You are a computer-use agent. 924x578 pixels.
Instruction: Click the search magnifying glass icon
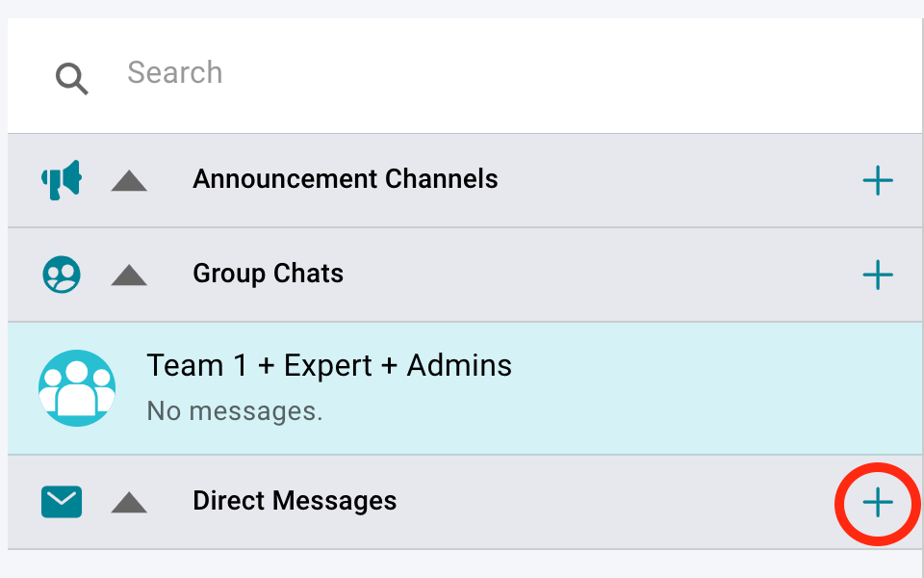coord(71,78)
